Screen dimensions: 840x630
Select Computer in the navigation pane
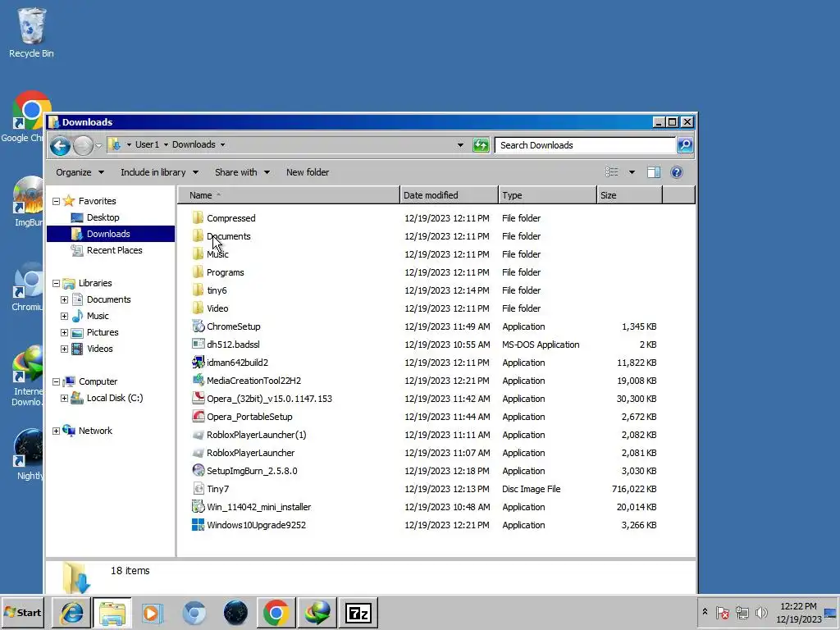click(98, 381)
